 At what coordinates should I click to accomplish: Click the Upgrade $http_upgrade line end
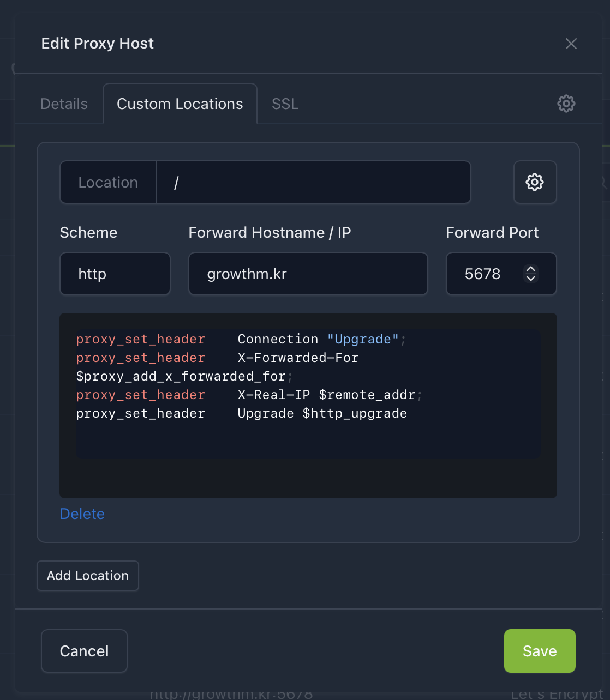407,413
